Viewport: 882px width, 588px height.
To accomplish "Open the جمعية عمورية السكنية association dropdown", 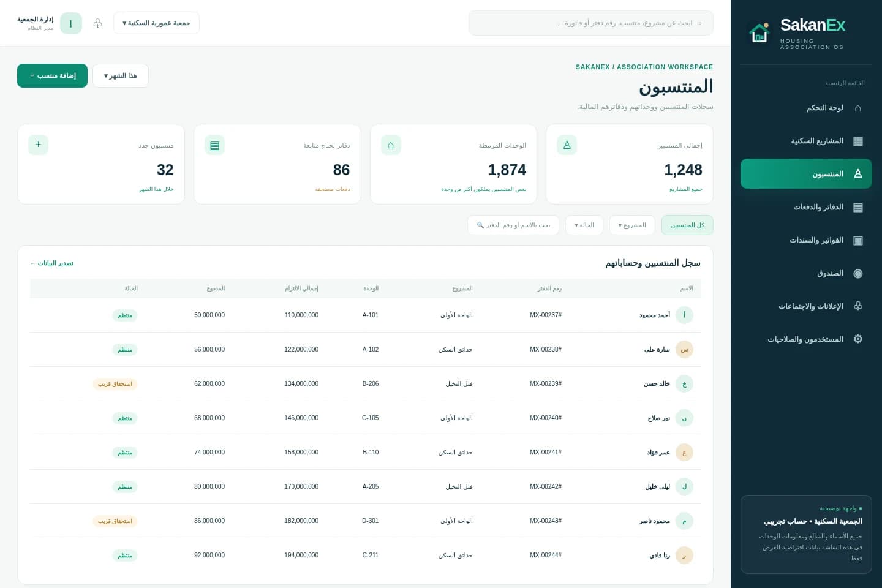I will click(x=156, y=23).
